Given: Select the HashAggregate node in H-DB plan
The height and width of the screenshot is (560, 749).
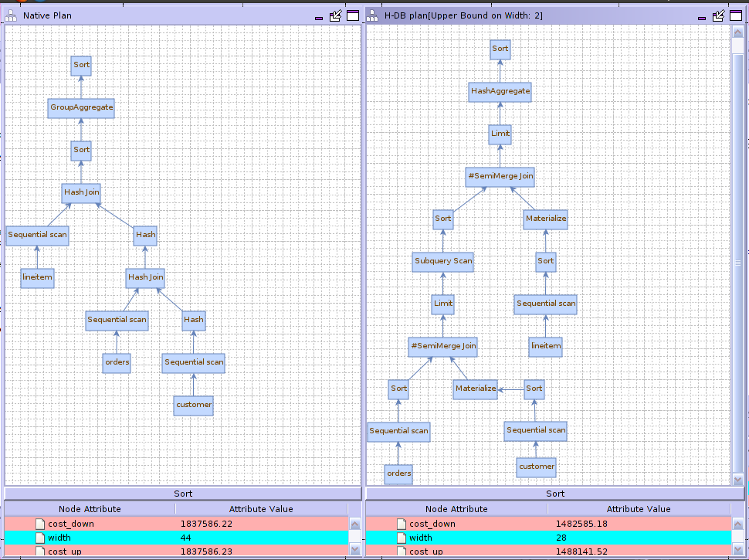Looking at the screenshot, I should (x=500, y=91).
